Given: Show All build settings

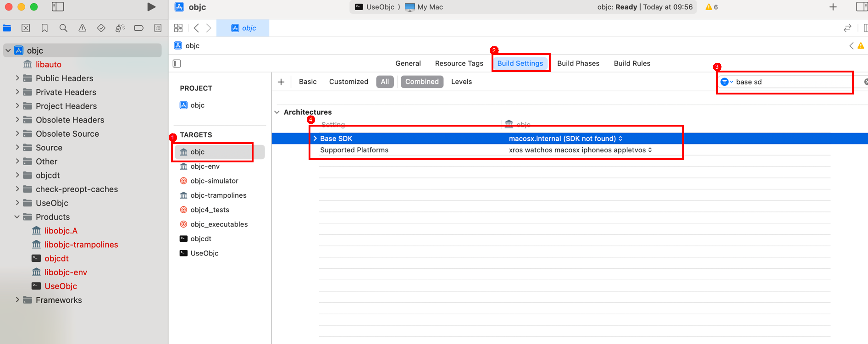Looking at the screenshot, I should tap(385, 82).
